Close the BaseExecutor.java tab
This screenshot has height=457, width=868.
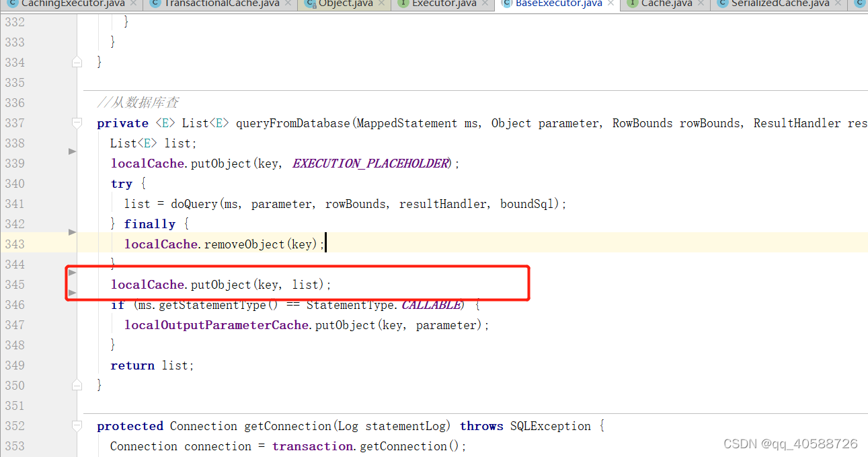(x=610, y=3)
